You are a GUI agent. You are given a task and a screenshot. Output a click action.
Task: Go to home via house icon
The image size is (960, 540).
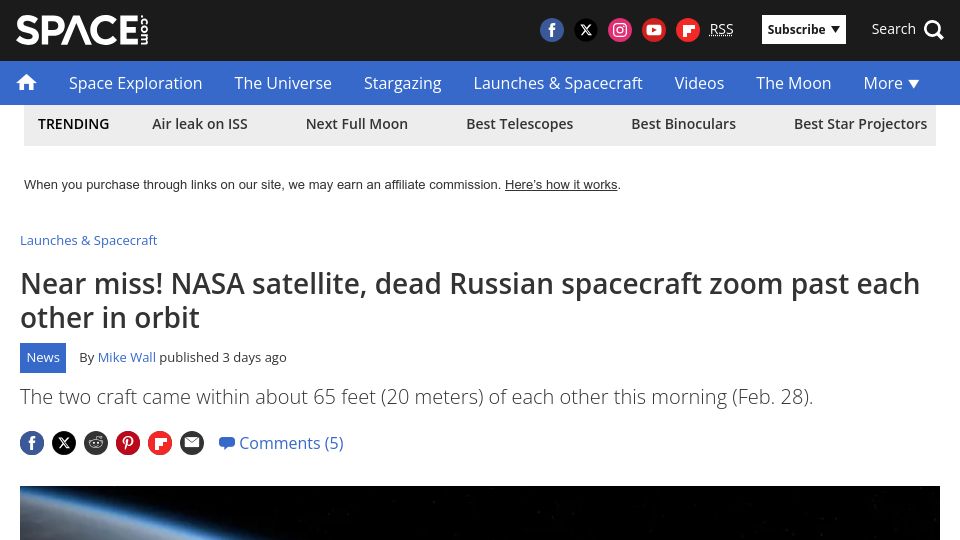[26, 83]
